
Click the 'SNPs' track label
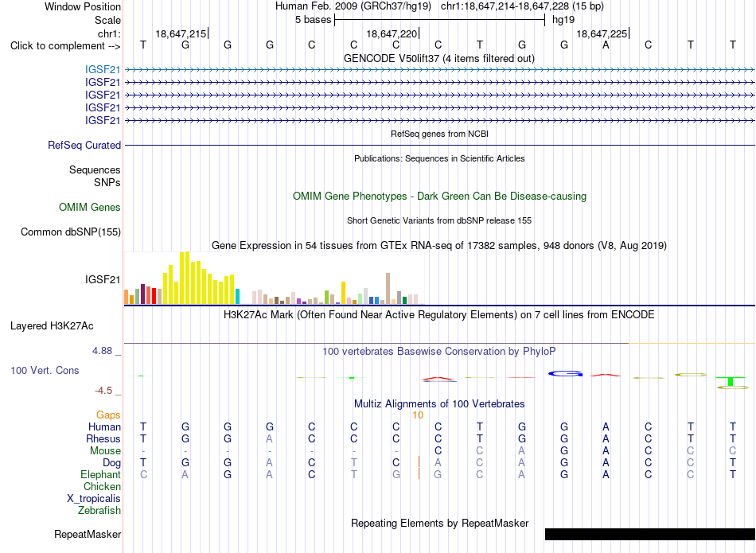pyautogui.click(x=107, y=183)
